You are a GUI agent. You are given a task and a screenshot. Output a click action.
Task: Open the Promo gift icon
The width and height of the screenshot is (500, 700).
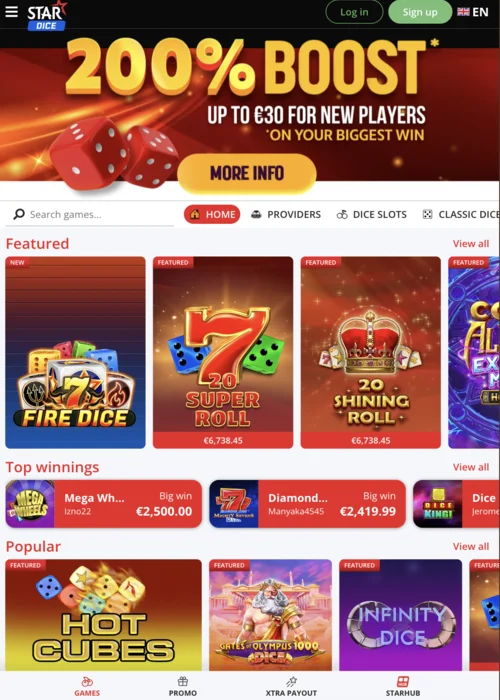tap(183, 681)
